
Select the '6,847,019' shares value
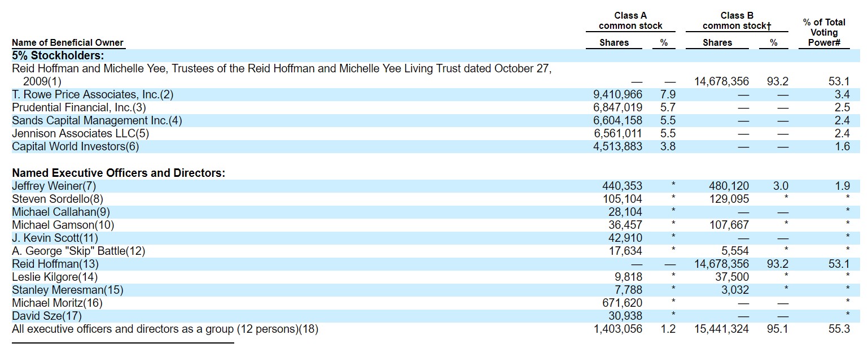[x=617, y=107]
